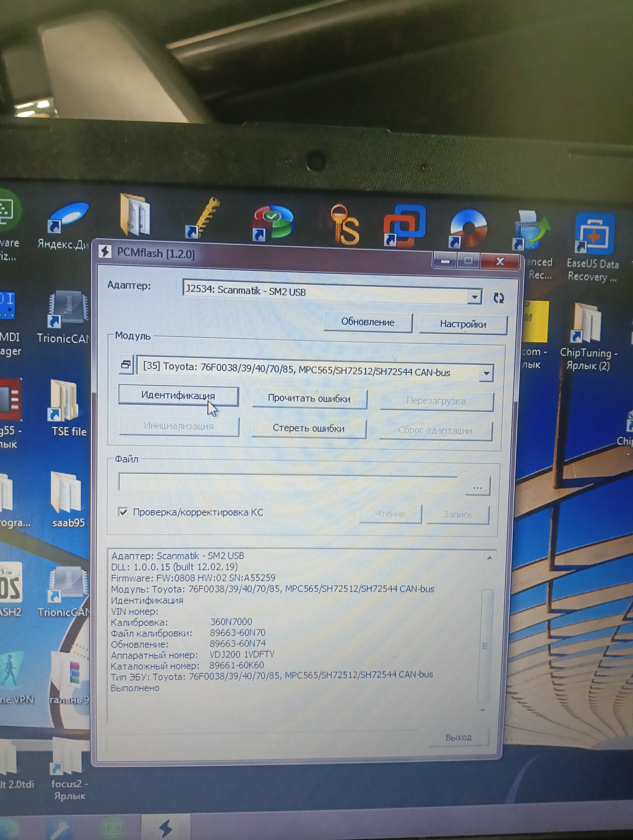The height and width of the screenshot is (840, 633).
Task: Open the ChipTuning shortcut folder
Action: [x=587, y=323]
